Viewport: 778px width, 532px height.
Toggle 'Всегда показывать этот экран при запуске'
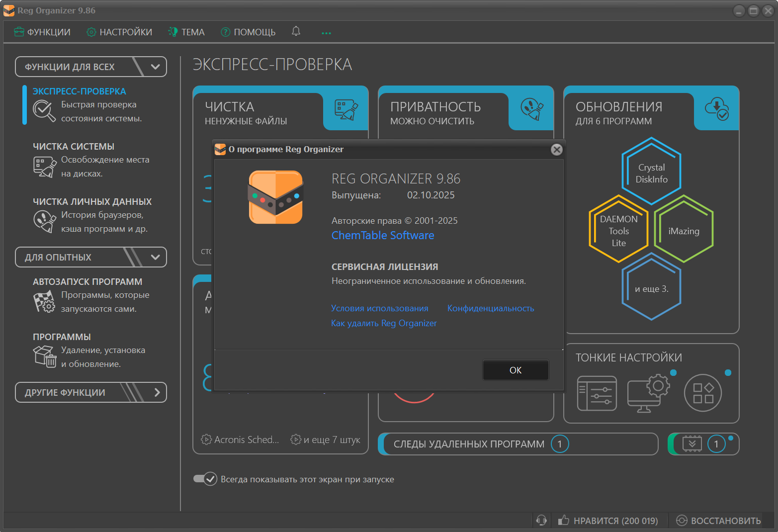pos(205,479)
